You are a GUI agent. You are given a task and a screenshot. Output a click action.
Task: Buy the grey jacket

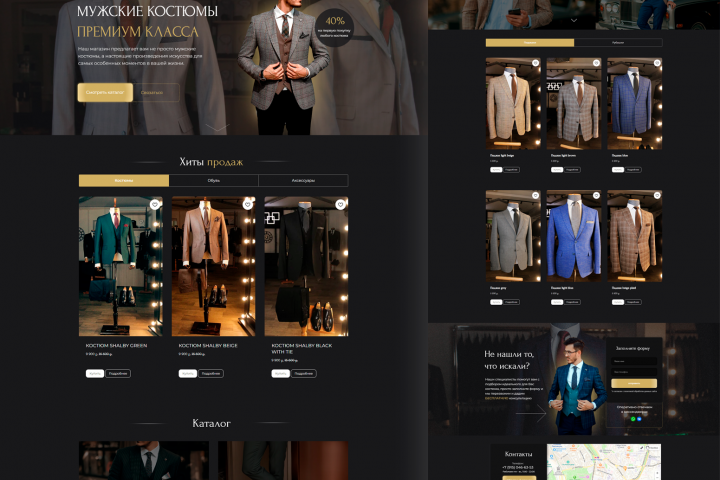tap(496, 302)
